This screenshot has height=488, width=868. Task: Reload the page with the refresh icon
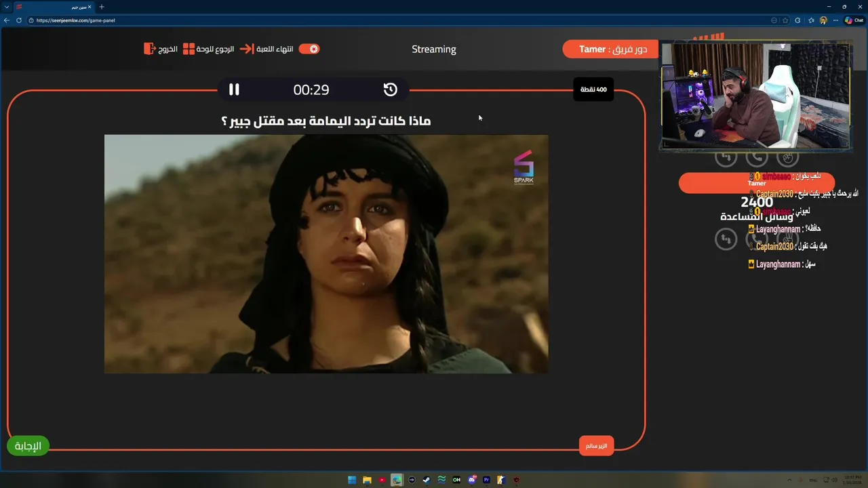(19, 20)
